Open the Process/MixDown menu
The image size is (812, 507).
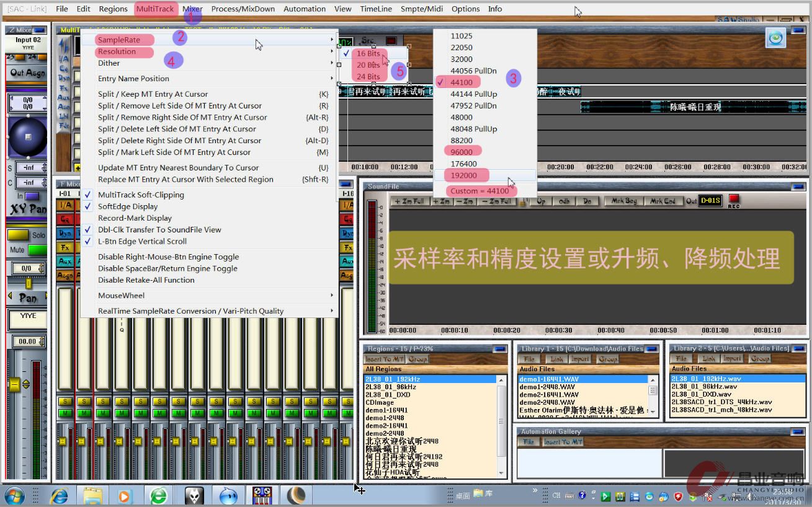point(243,9)
